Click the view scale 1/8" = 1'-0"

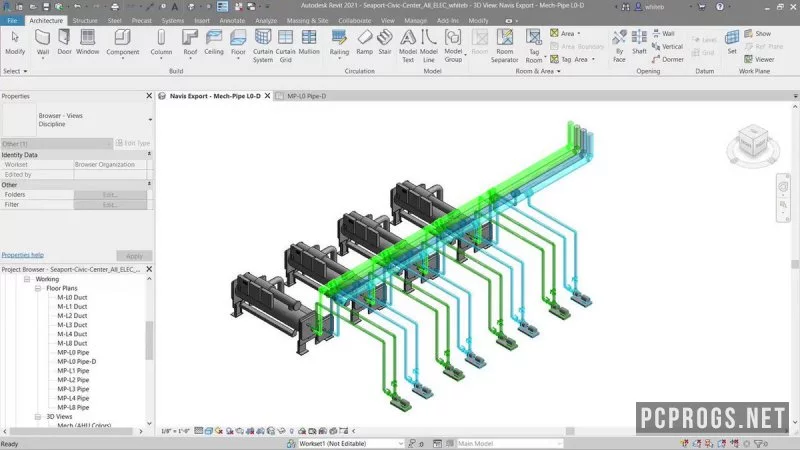tap(176, 431)
